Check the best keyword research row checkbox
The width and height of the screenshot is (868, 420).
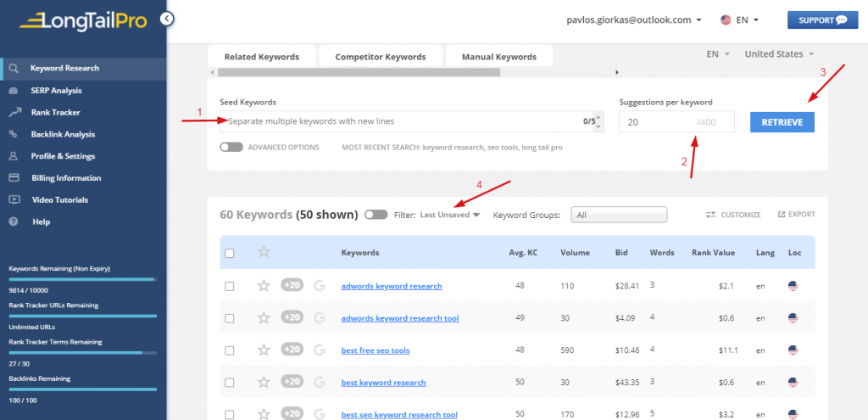tap(229, 383)
